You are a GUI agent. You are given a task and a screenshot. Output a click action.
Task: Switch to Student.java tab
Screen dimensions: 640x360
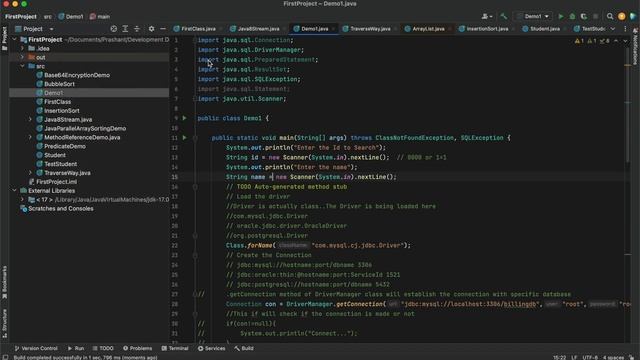[x=544, y=29]
